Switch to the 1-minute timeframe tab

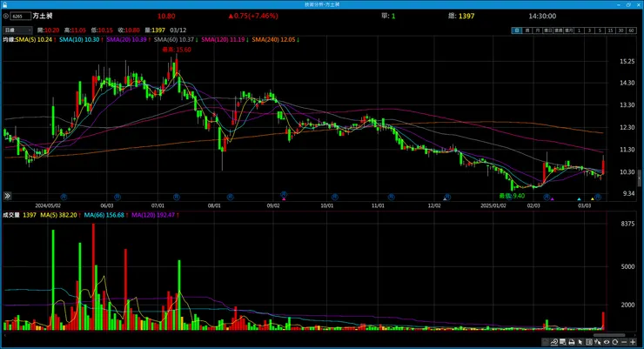click(x=579, y=30)
